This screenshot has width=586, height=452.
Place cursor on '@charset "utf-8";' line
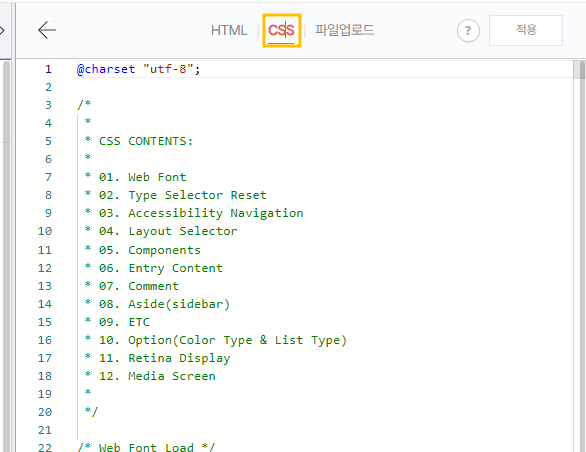(139, 69)
